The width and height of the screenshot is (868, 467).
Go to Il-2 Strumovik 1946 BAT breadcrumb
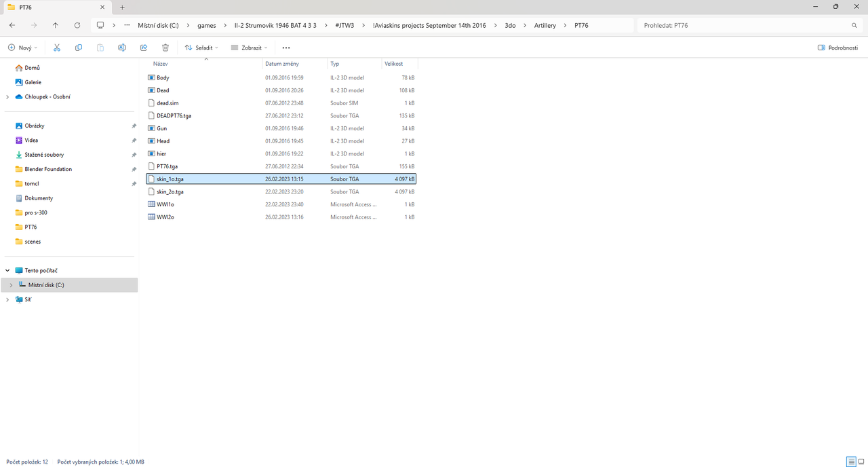pyautogui.click(x=275, y=25)
